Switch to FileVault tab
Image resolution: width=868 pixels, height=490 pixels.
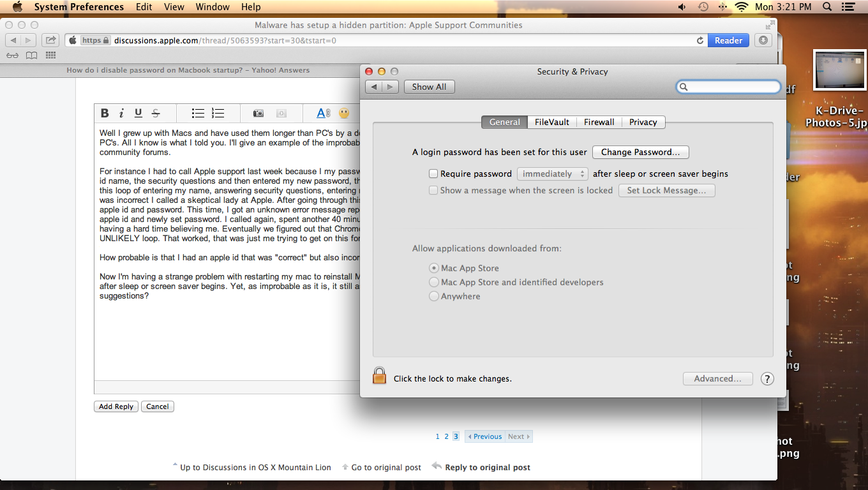552,122
